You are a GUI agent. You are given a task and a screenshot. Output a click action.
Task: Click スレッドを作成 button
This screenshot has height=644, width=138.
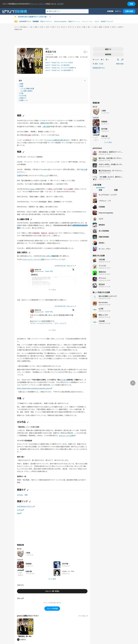[x=52, y=608]
